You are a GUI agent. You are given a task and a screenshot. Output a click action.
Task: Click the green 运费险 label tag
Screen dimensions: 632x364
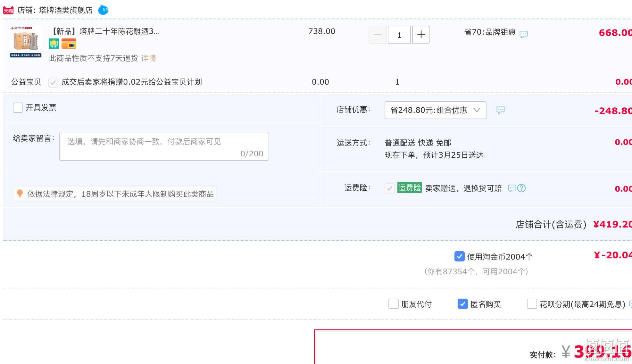coord(410,187)
